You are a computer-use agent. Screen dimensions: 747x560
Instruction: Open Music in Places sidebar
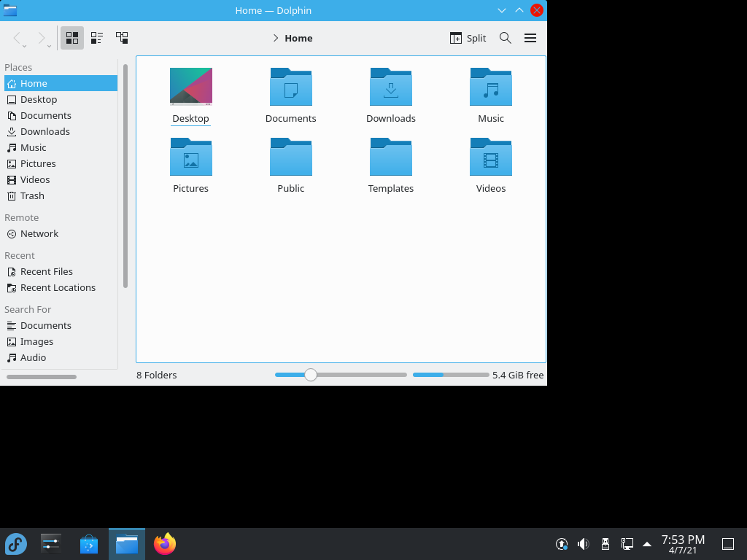[x=61, y=147]
